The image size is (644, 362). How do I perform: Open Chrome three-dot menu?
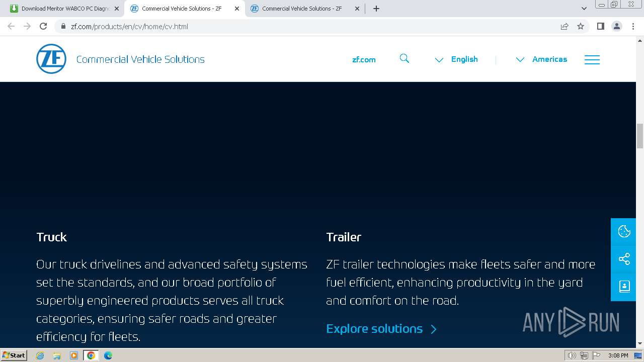coord(633,26)
